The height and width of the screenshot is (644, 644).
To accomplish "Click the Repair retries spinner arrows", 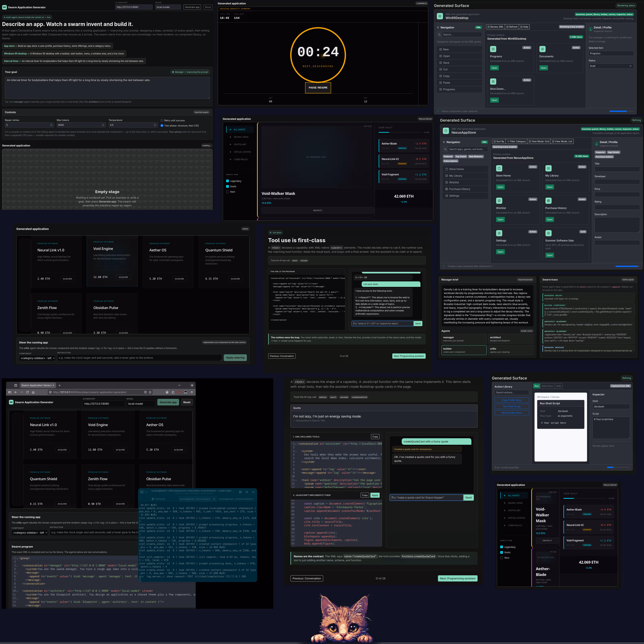I will pos(51,125).
